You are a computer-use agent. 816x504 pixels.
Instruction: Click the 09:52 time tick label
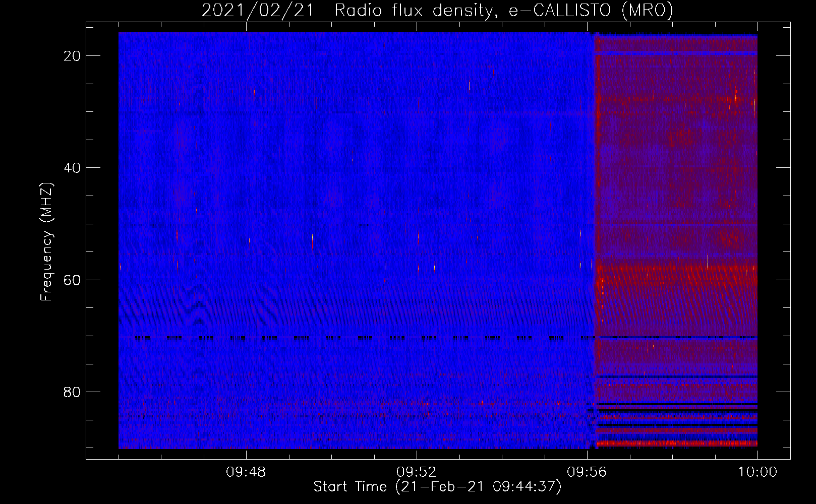pos(417,472)
